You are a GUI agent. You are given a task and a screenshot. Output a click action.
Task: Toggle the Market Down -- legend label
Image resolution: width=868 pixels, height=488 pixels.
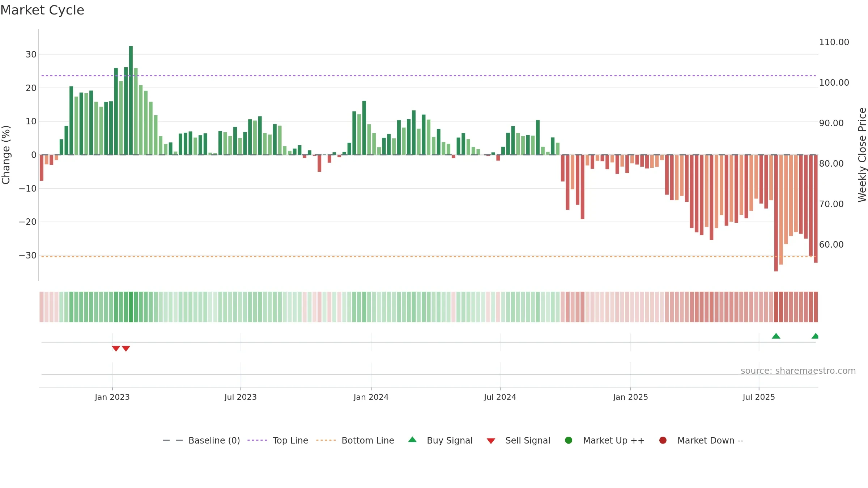click(710, 440)
